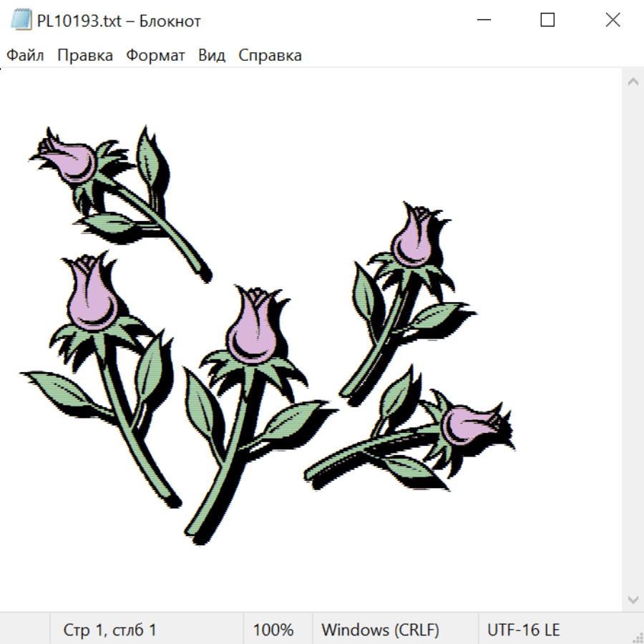Click the resize grip in the status bar corner
The width and height of the screenshot is (644, 644).
[638, 638]
